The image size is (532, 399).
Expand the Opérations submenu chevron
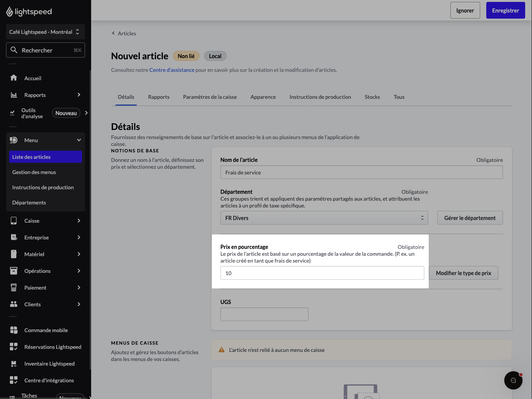(79, 271)
